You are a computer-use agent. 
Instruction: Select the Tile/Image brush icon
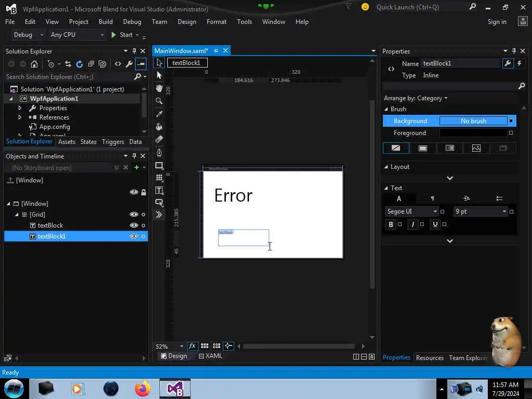point(476,148)
